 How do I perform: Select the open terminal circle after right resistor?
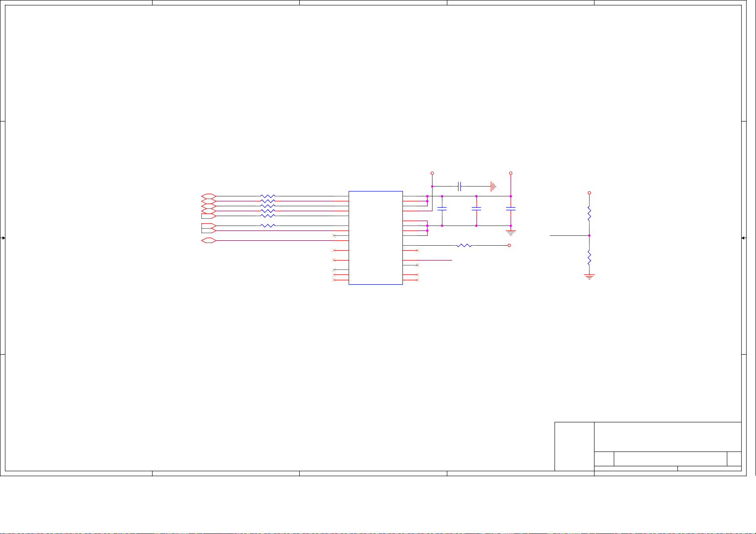pos(509,246)
